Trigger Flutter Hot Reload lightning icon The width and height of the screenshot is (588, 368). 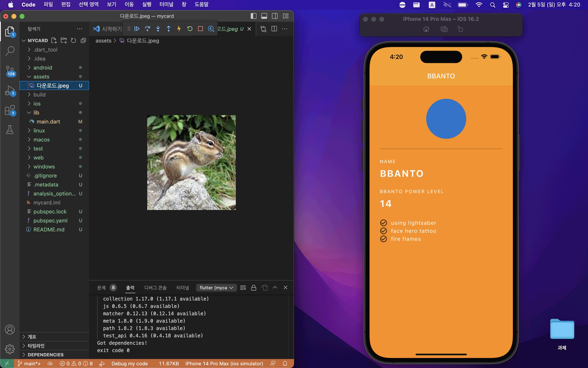tap(179, 29)
